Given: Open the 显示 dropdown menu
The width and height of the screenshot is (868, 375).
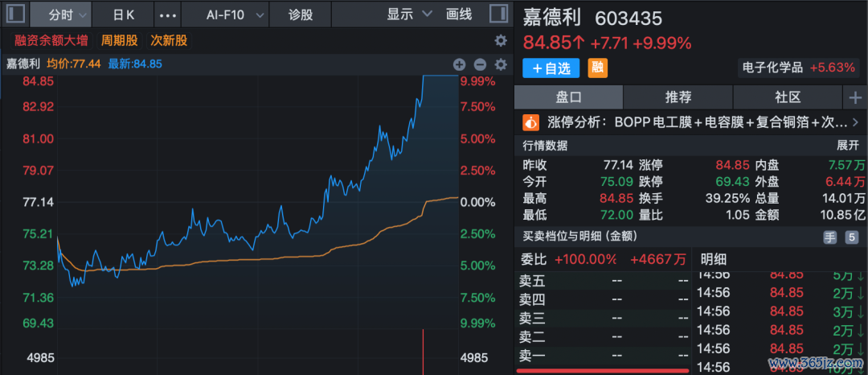Looking at the screenshot, I should [x=408, y=14].
